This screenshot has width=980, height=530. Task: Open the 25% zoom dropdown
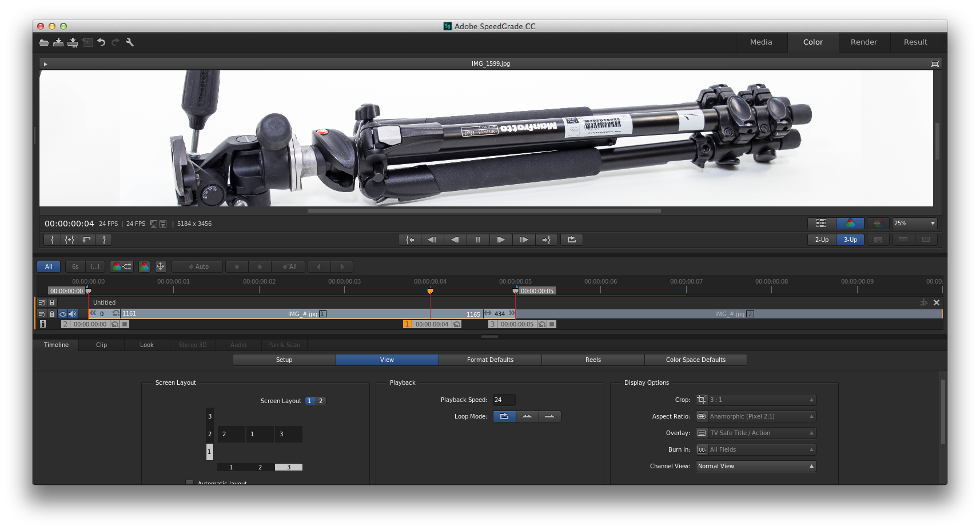click(914, 223)
